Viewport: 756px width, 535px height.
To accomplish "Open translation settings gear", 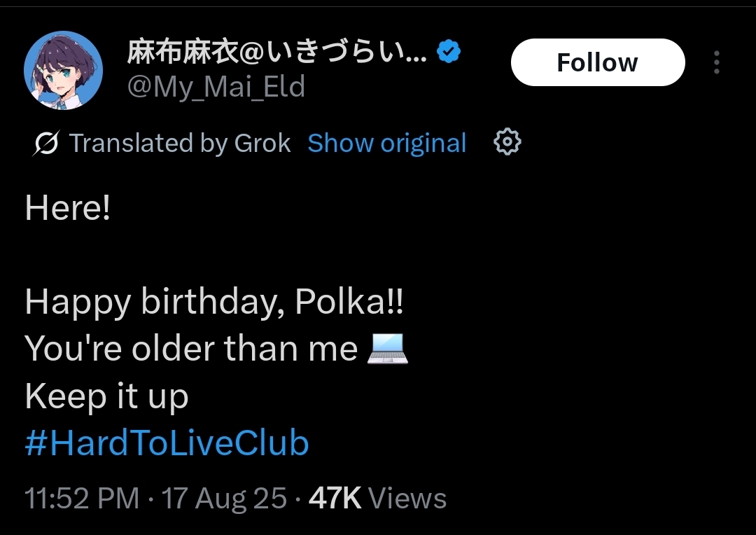I will pos(507,143).
